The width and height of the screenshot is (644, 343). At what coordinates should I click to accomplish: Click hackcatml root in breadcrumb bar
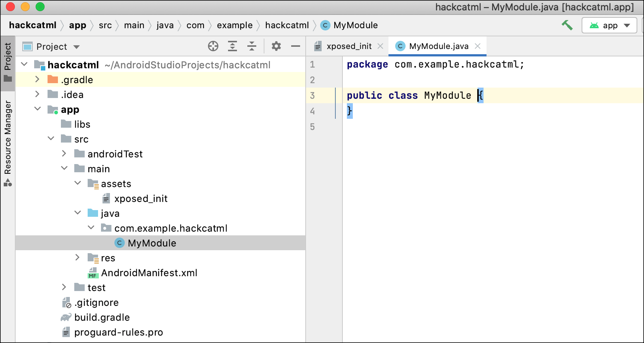(33, 25)
